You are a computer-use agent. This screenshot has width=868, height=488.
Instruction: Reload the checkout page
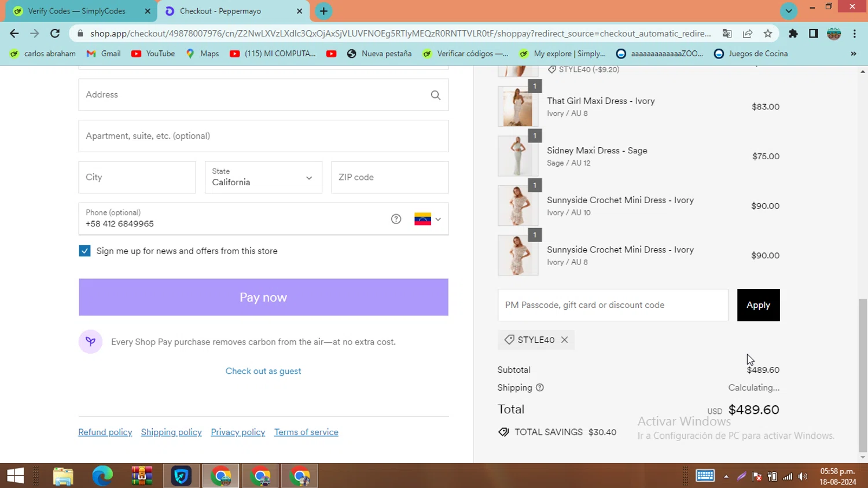pos(55,34)
